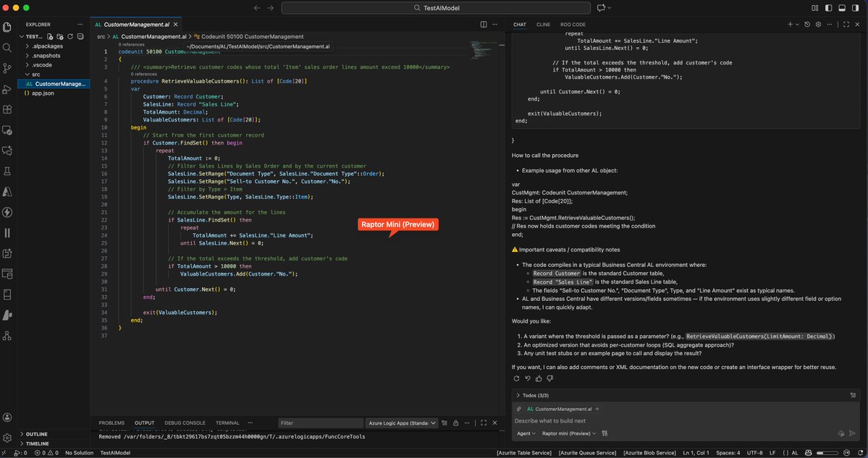
Task: Open the TERMINAL panel tab
Action: [227, 423]
